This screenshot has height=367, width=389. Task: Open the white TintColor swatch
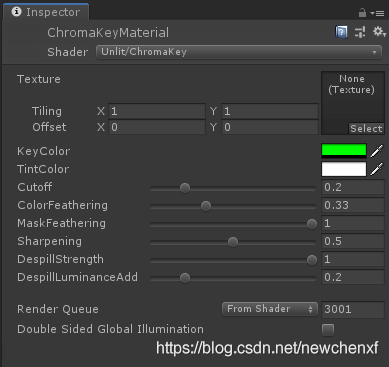click(344, 169)
